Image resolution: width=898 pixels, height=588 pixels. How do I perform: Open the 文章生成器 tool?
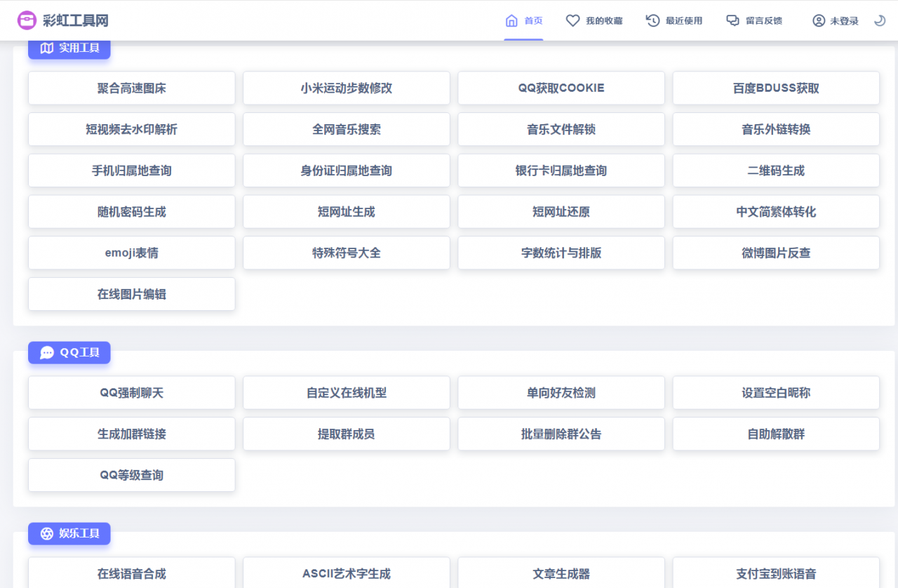[x=561, y=573]
